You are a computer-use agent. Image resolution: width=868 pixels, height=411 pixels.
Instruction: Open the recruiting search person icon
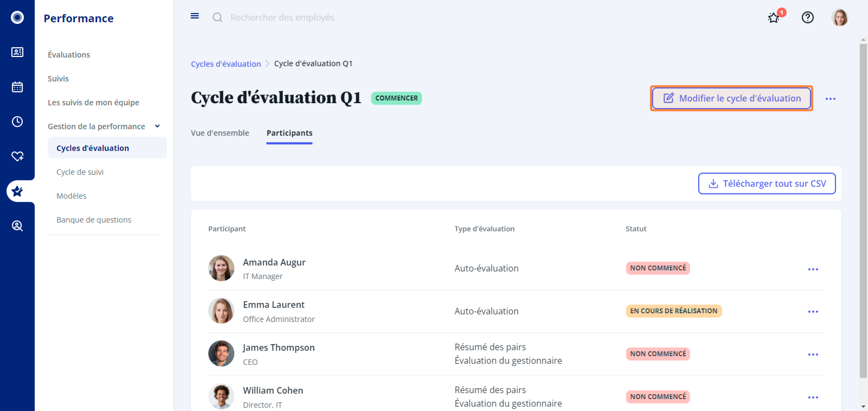(17, 226)
